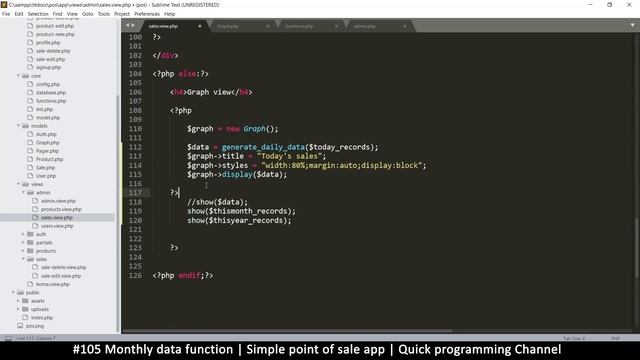
Task: Switch to the functions.php tab
Action: 299,26
